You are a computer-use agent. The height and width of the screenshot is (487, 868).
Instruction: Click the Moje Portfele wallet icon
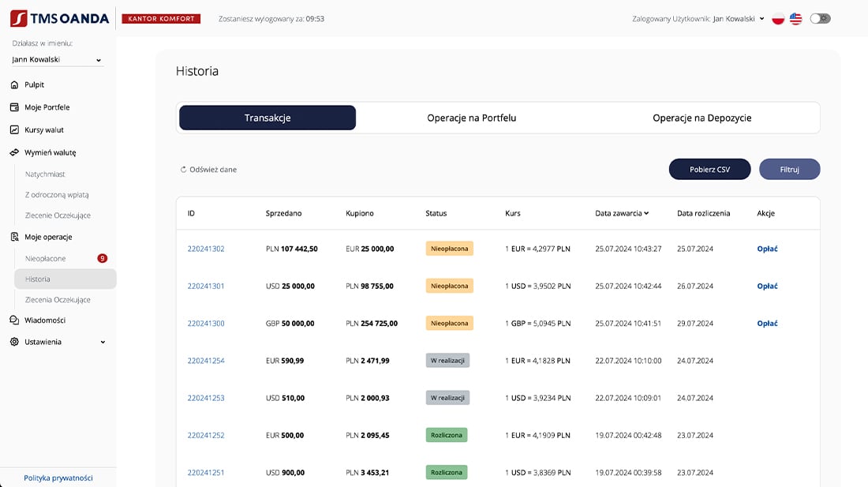pos(14,107)
